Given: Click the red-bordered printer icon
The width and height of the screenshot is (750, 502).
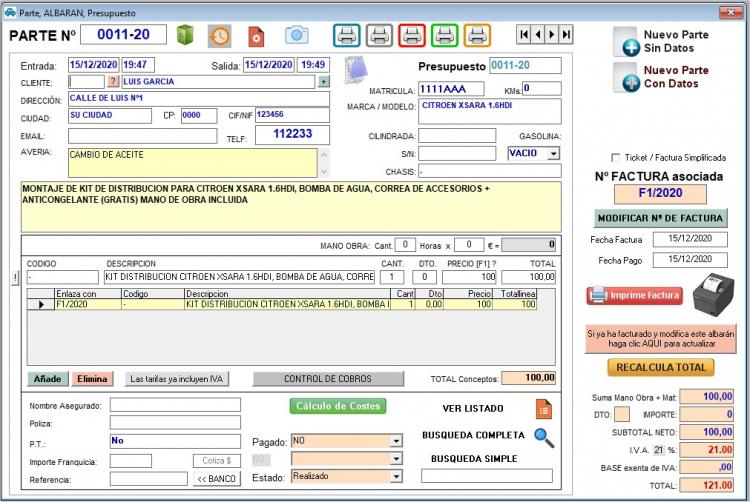Looking at the screenshot, I should [412, 35].
